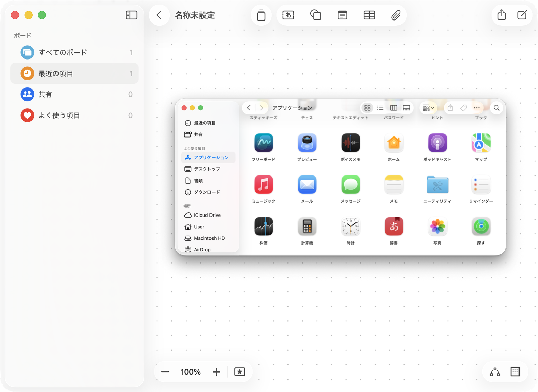Select the ボイスメモ app icon

pos(351,143)
